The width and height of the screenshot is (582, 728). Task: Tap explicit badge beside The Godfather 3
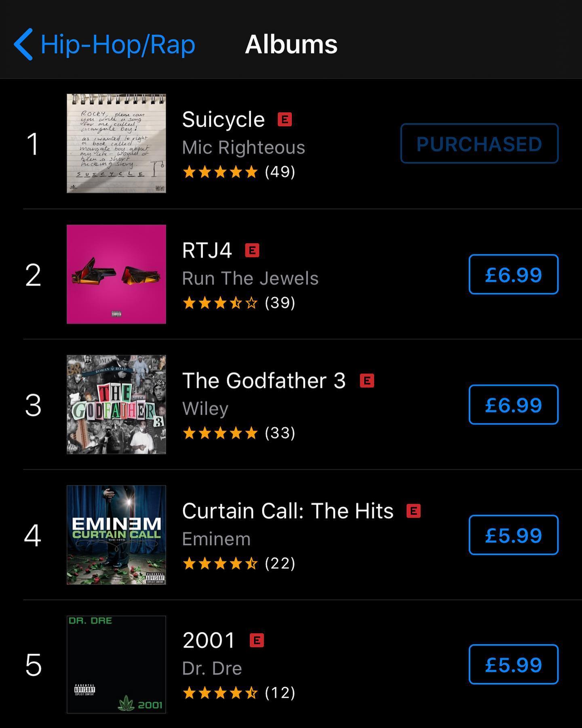tap(367, 381)
